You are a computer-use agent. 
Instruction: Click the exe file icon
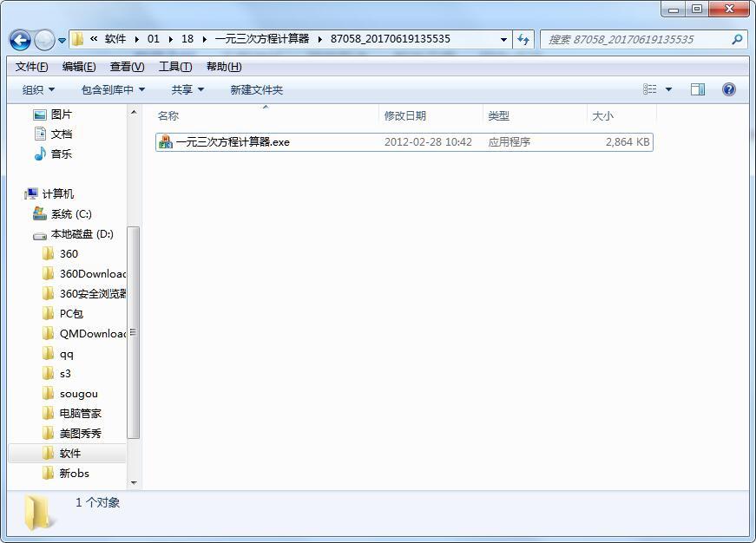point(166,141)
